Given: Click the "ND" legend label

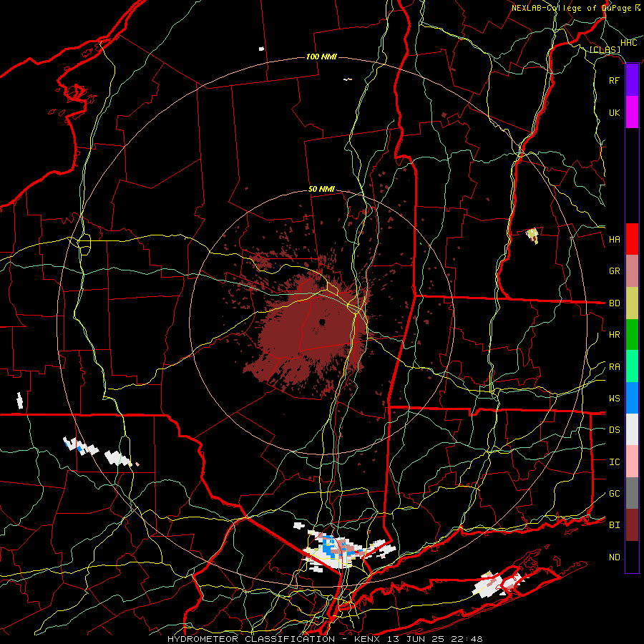Looking at the screenshot, I should [x=614, y=557].
